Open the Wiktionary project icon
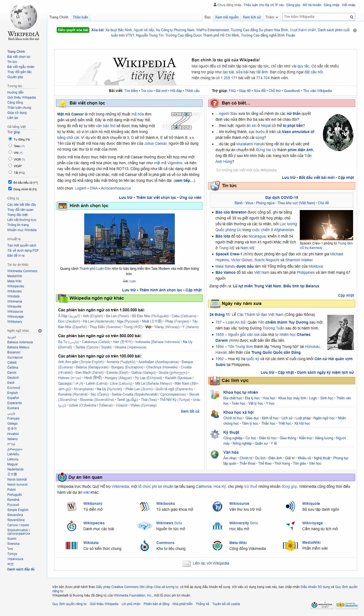This screenshot has width=364, height=616. click(x=72, y=506)
